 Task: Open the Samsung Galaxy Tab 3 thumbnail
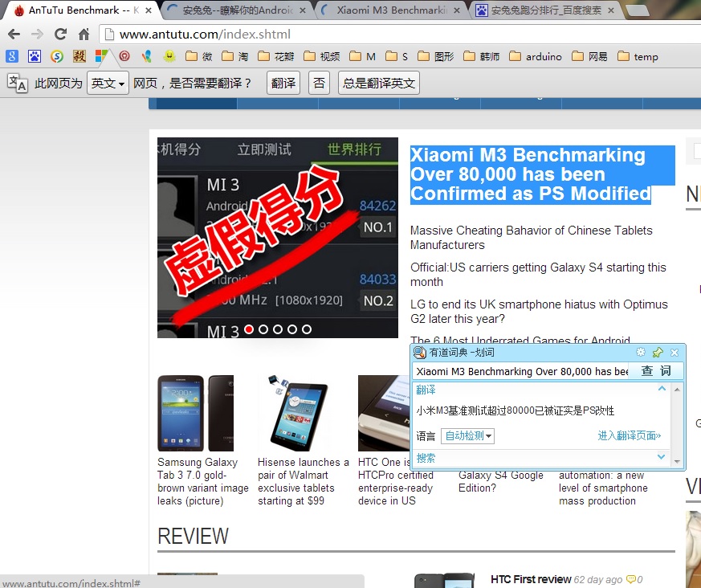(195, 413)
